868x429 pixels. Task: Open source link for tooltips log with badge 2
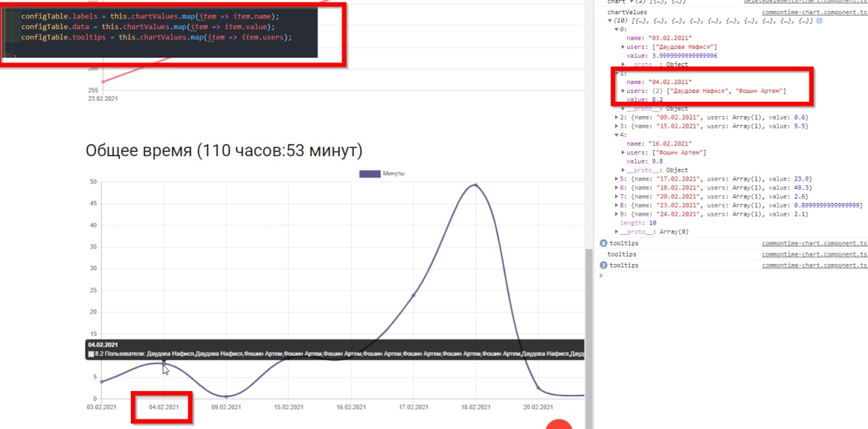(814, 265)
